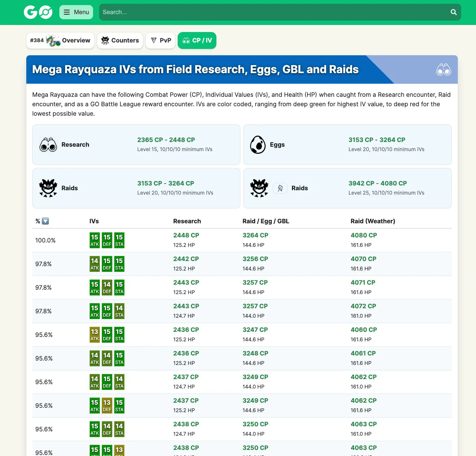Click the 2438 CP value with 124.7 HP
Screen dimensions: 476x456
(186, 424)
